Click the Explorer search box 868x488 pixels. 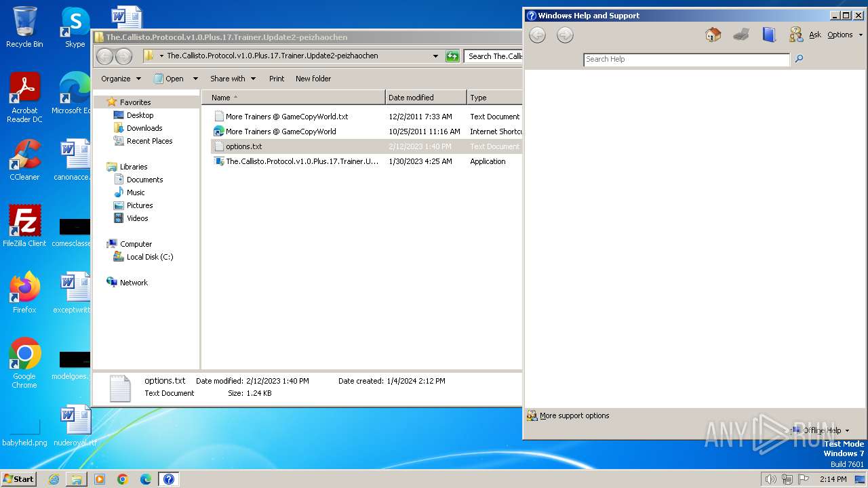pos(493,56)
